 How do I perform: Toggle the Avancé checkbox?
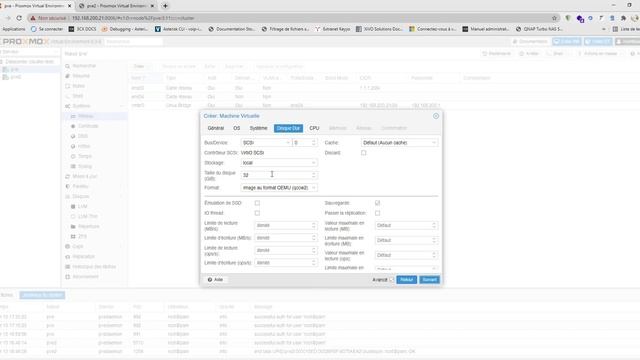tap(391, 280)
